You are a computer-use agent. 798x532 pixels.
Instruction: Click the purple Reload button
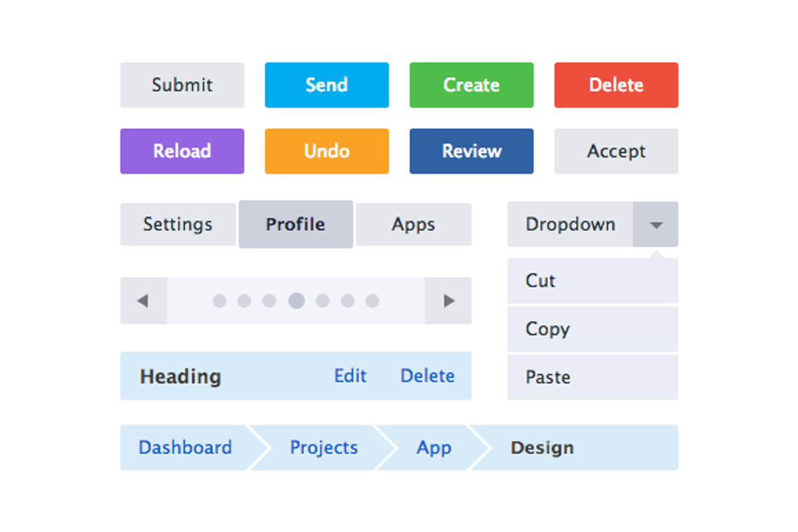[182, 151]
